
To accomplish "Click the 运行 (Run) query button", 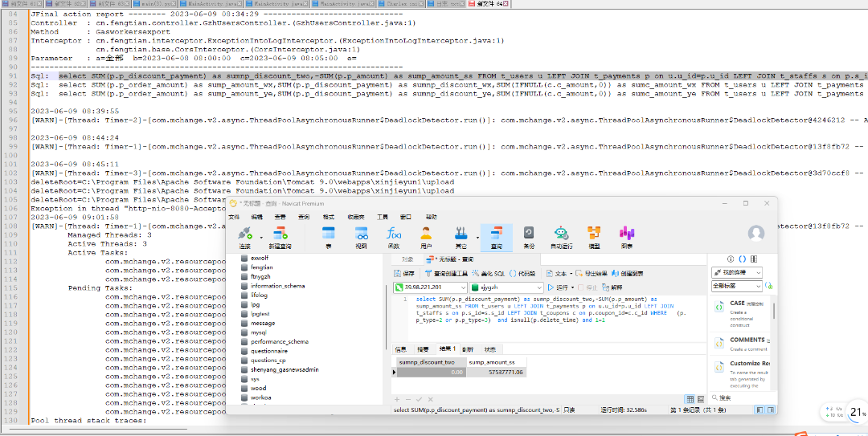I will point(561,287).
